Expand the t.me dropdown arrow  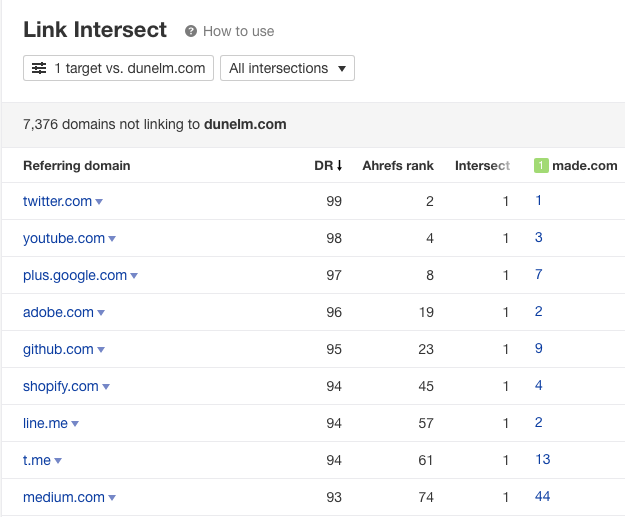[x=58, y=461]
